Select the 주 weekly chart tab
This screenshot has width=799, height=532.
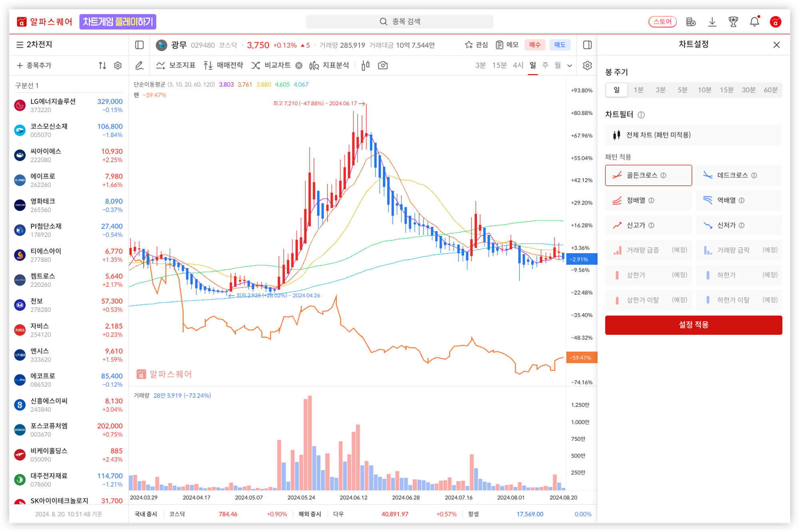[x=545, y=66]
